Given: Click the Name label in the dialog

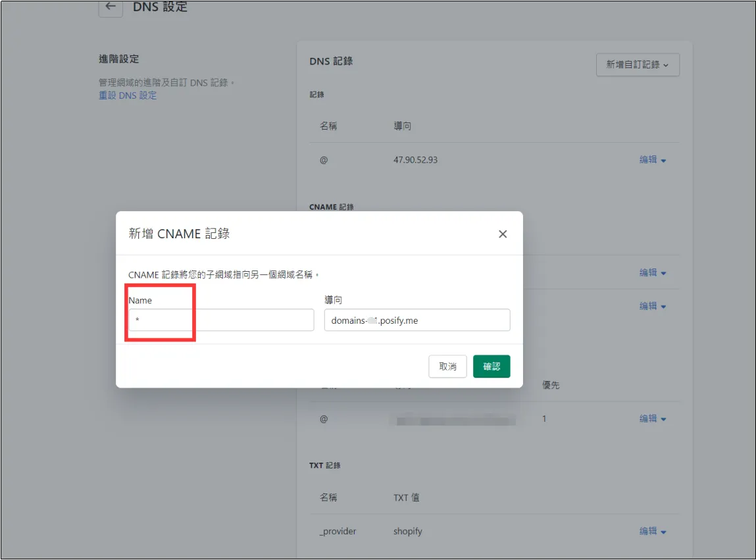Looking at the screenshot, I should pyautogui.click(x=140, y=300).
